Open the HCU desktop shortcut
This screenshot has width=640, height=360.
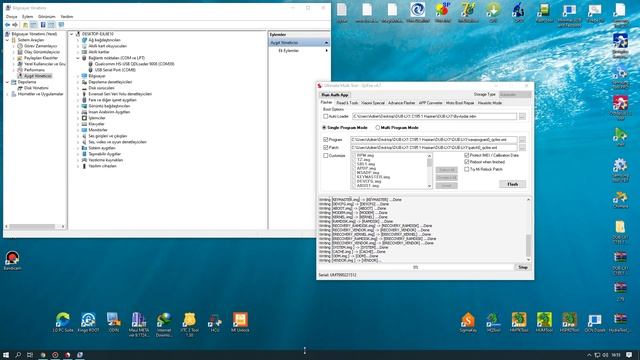pos(215,322)
